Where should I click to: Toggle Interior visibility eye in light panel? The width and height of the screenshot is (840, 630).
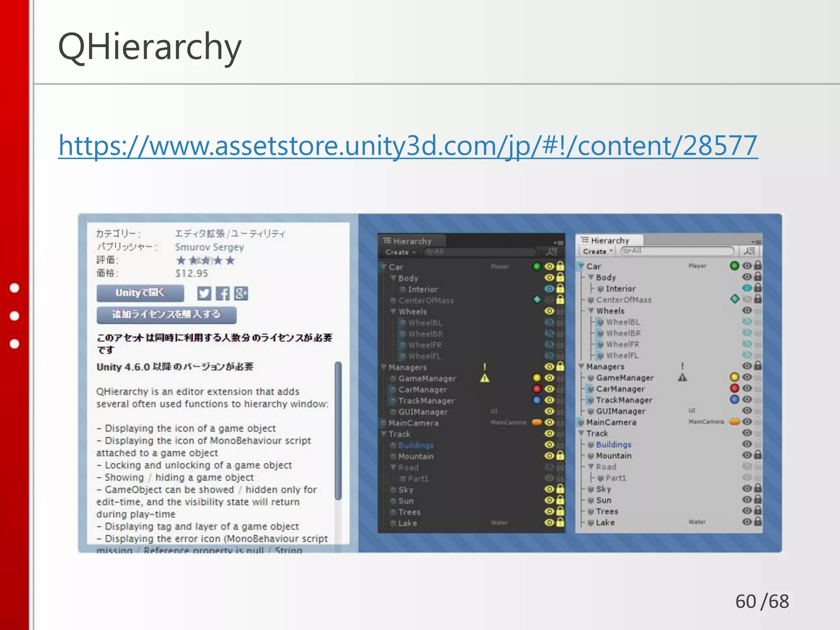click(x=747, y=288)
